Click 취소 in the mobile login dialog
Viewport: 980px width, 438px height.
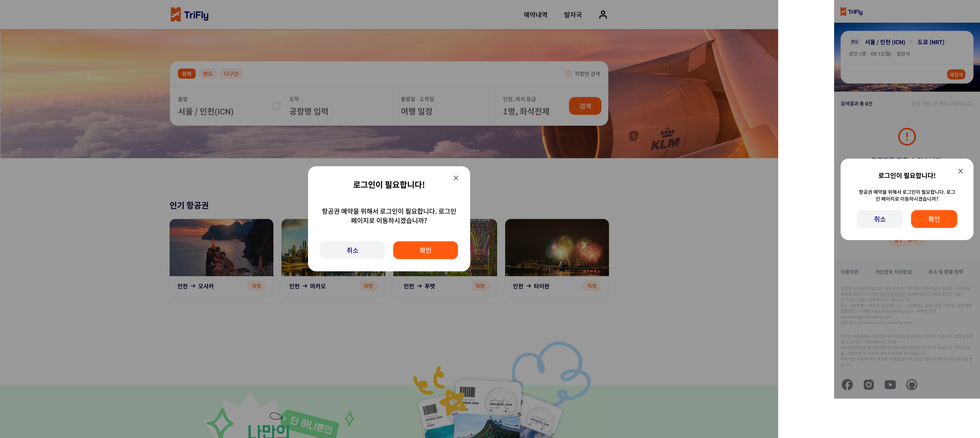879,219
